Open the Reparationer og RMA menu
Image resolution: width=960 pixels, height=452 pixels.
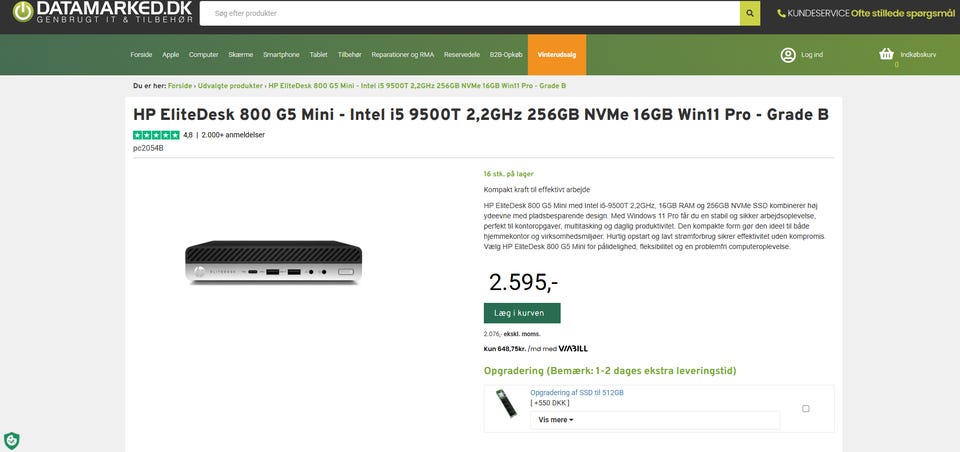coord(403,54)
